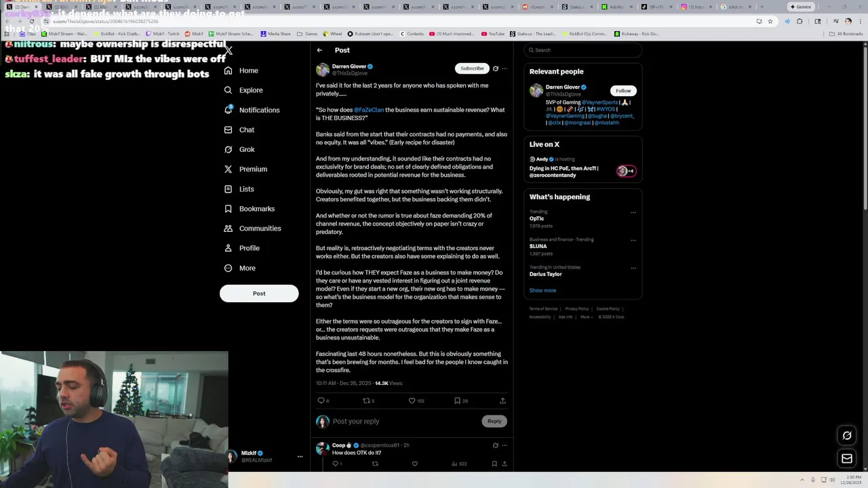This screenshot has height=488, width=868.
Task: Open a new browser tab
Action: click(x=762, y=7)
